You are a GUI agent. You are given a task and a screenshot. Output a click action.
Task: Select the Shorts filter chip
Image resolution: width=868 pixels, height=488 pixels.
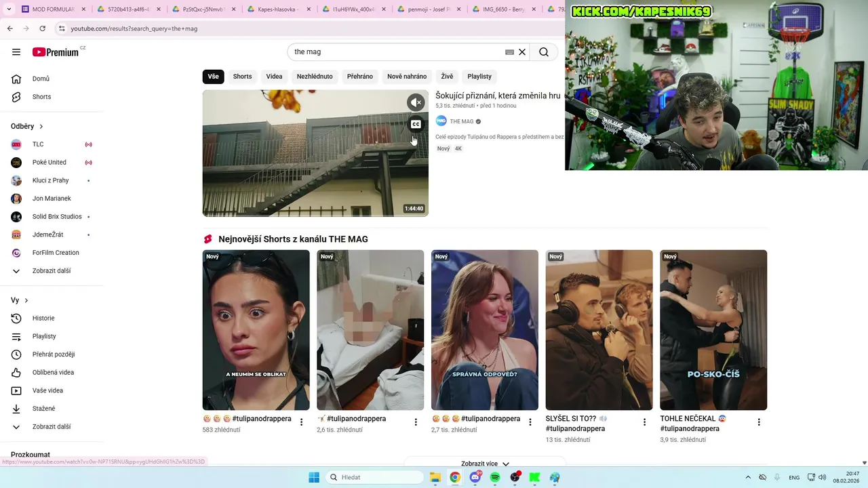(x=242, y=77)
